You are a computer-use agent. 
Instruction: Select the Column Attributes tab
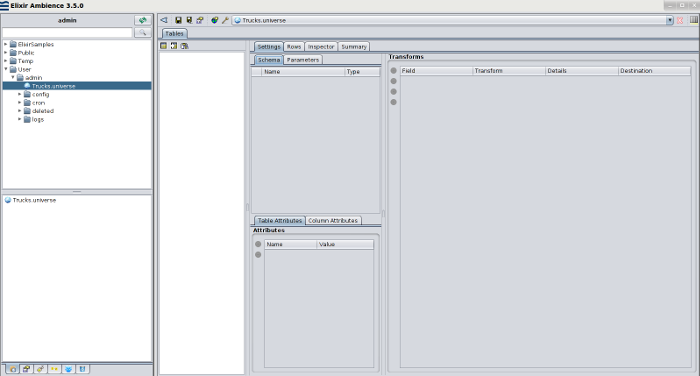point(333,221)
